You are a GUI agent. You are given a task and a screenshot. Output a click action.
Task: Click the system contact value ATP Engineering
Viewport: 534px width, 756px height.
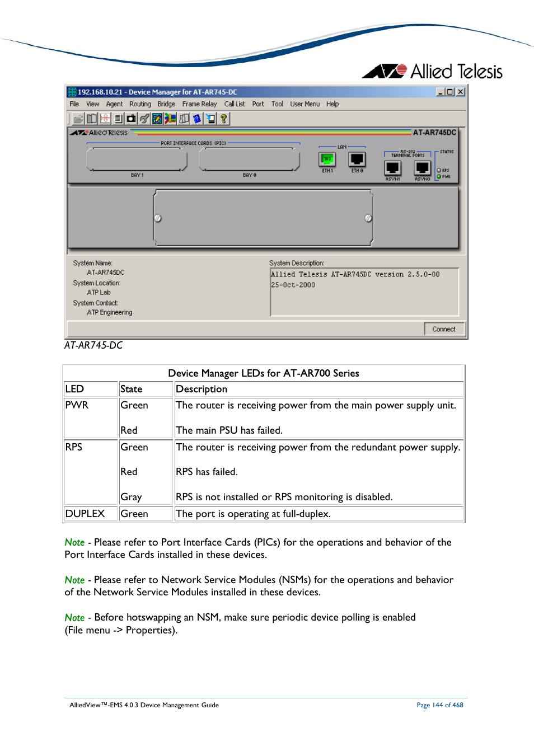point(110,313)
